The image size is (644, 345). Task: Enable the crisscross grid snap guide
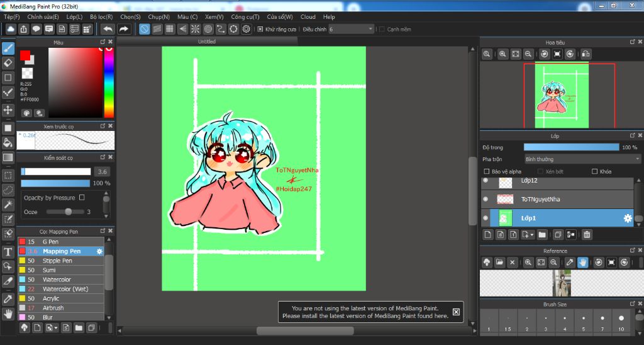[x=170, y=29]
